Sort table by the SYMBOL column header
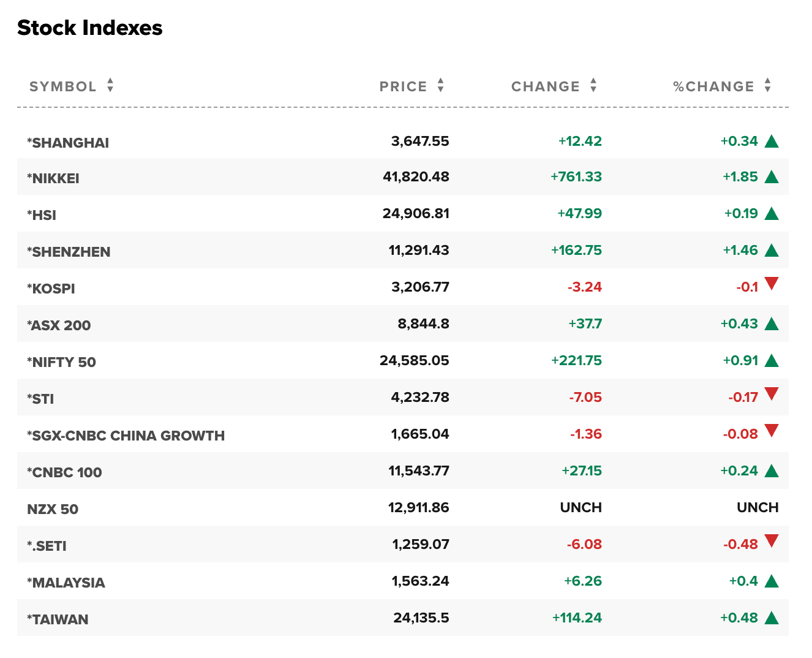This screenshot has height=658, width=812. click(63, 86)
